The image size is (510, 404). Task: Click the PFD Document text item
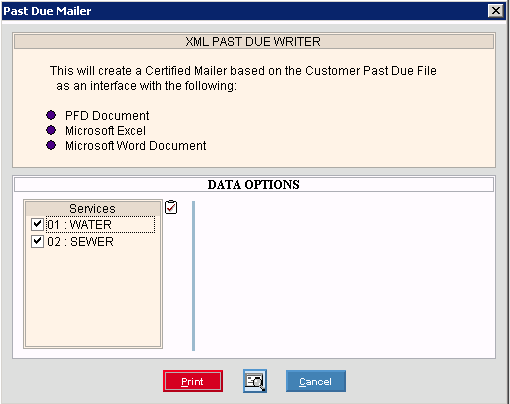click(107, 116)
